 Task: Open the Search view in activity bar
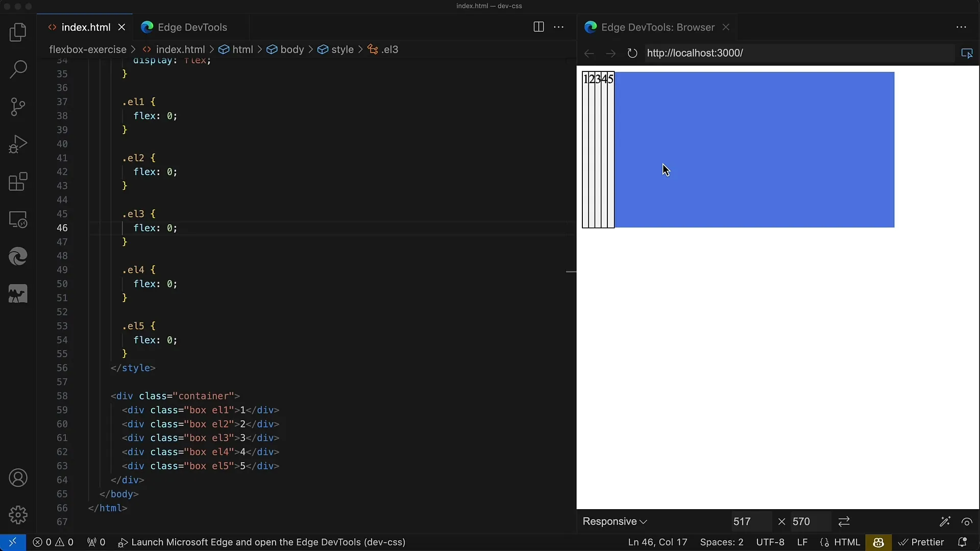(18, 69)
